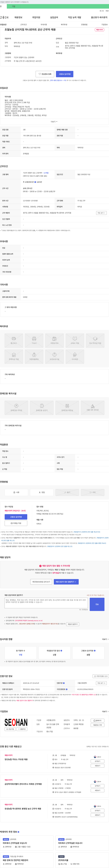The width and height of the screenshot is (109, 868).
Task: Click 새창보기 for 유성농협 하나로마트 posting
Action: pos(98,815)
